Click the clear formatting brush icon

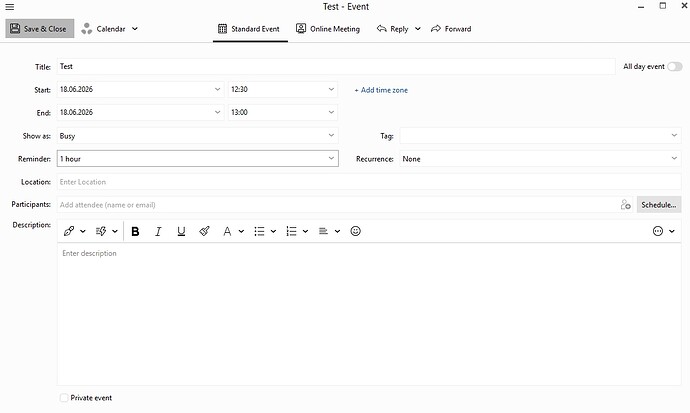pyautogui.click(x=204, y=231)
